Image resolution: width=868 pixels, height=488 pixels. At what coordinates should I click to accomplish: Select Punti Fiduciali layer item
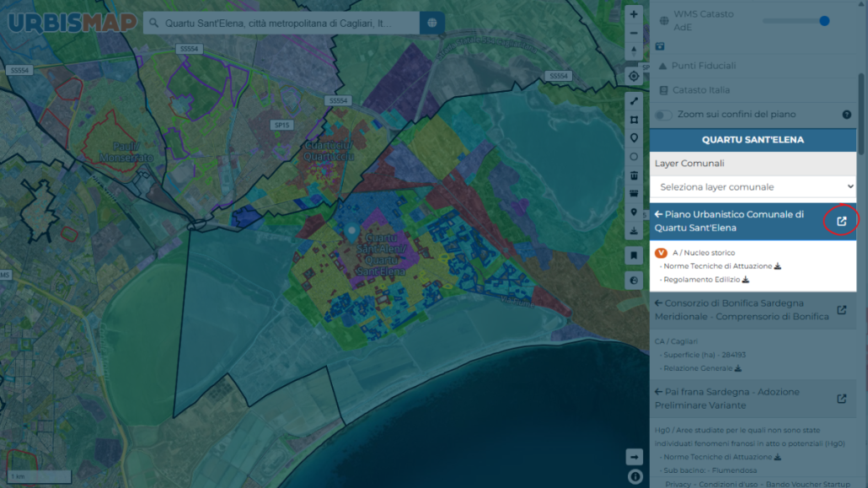[x=704, y=66]
